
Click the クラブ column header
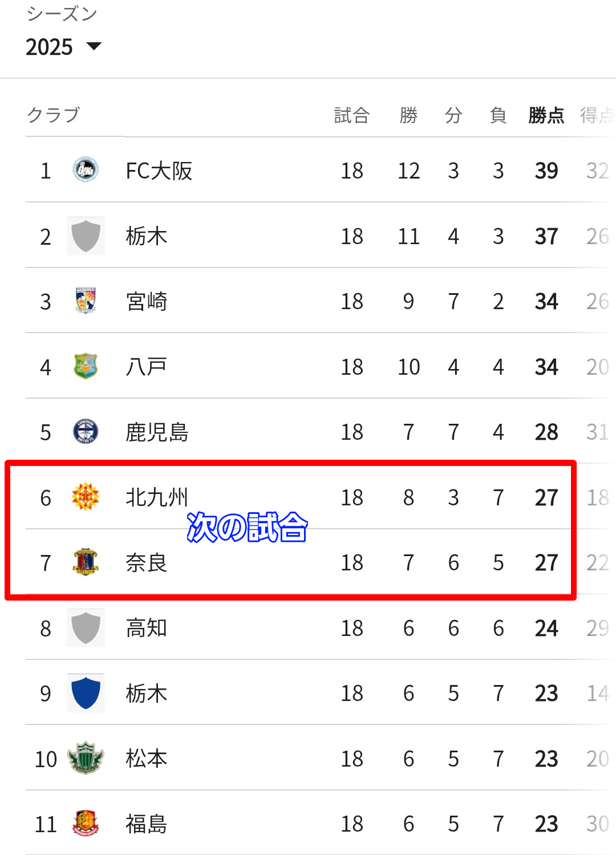(x=53, y=115)
